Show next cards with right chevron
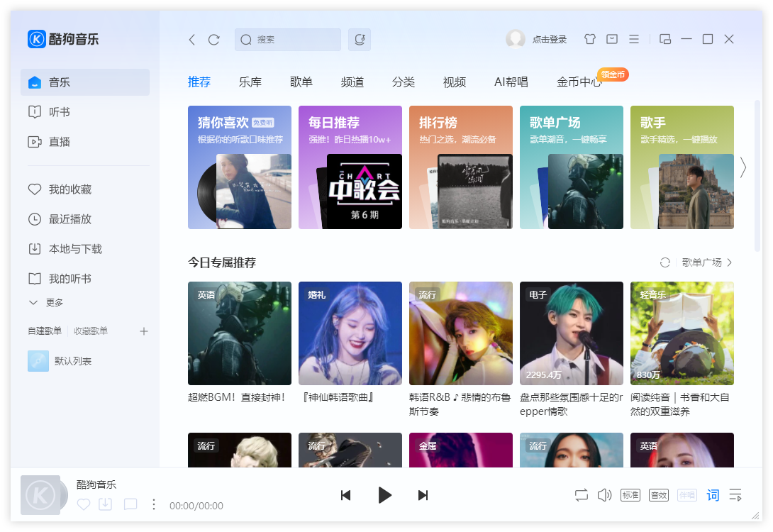 (x=743, y=167)
